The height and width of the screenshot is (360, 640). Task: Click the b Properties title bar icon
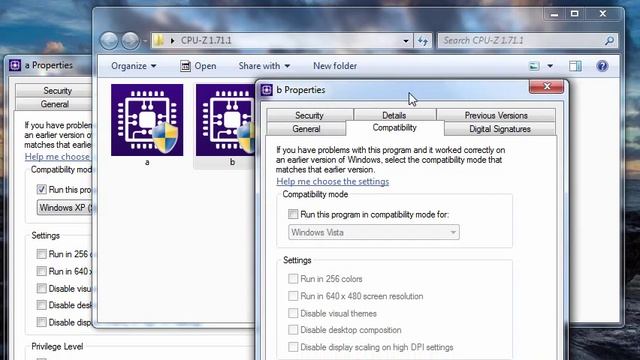tap(267, 90)
